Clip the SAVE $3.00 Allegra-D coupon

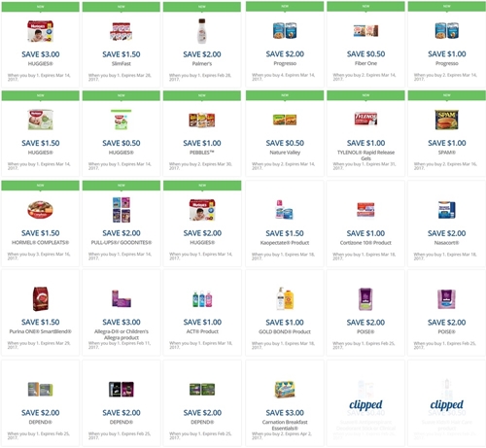(121, 323)
